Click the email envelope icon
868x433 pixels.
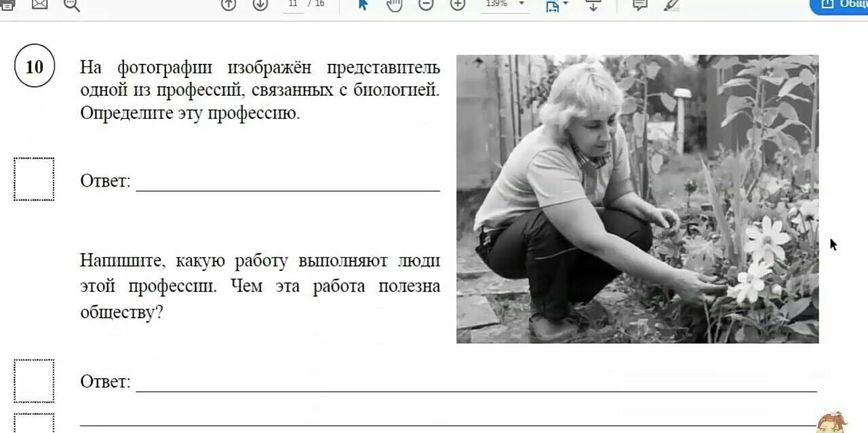tap(39, 4)
